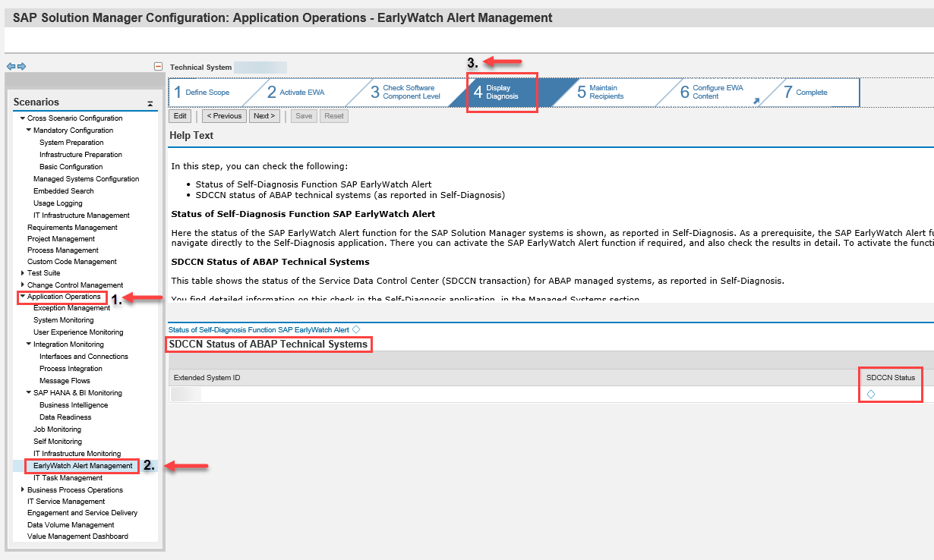This screenshot has width=934, height=560.
Task: Click the Reset button
Action: (334, 116)
